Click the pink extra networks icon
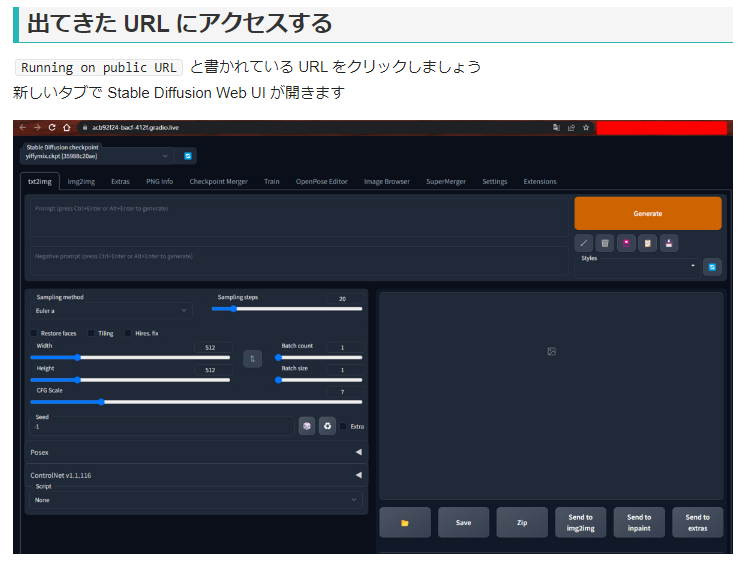752x567 pixels. (626, 243)
